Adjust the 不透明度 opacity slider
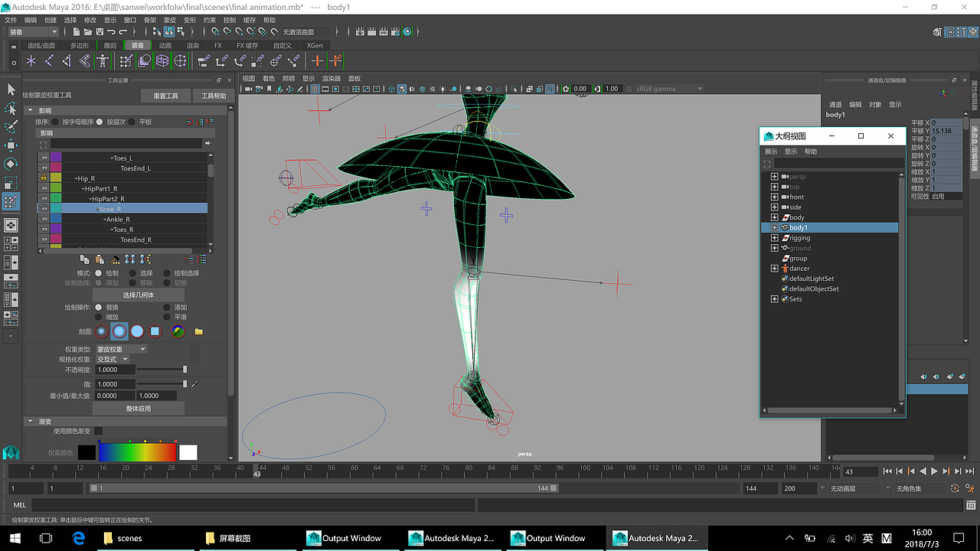This screenshot has width=980, height=551. tap(185, 369)
